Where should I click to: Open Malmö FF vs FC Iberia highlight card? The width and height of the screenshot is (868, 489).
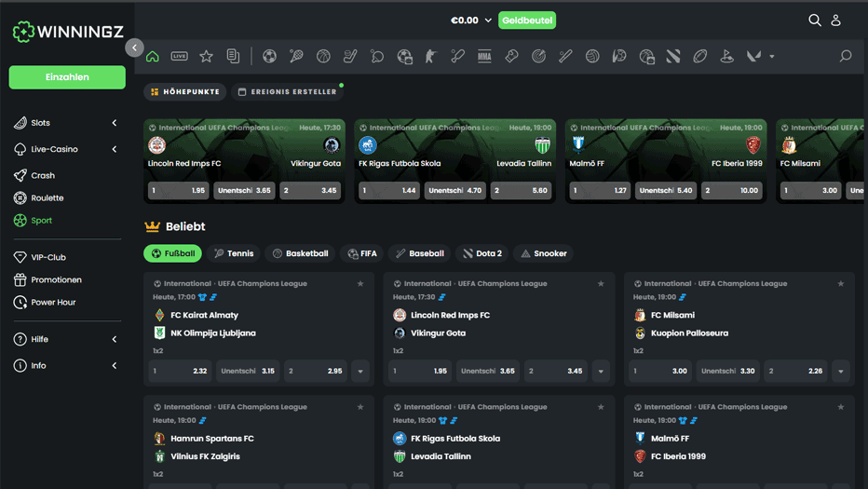665,161
